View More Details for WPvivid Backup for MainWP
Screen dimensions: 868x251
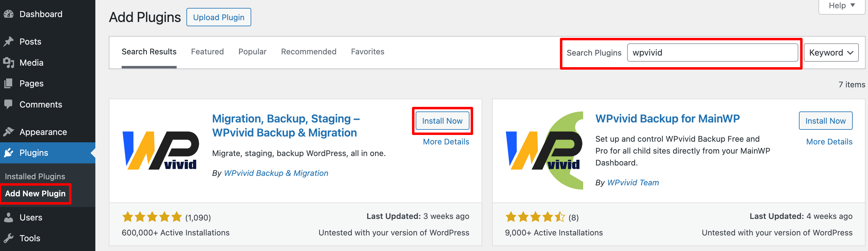pyautogui.click(x=829, y=142)
